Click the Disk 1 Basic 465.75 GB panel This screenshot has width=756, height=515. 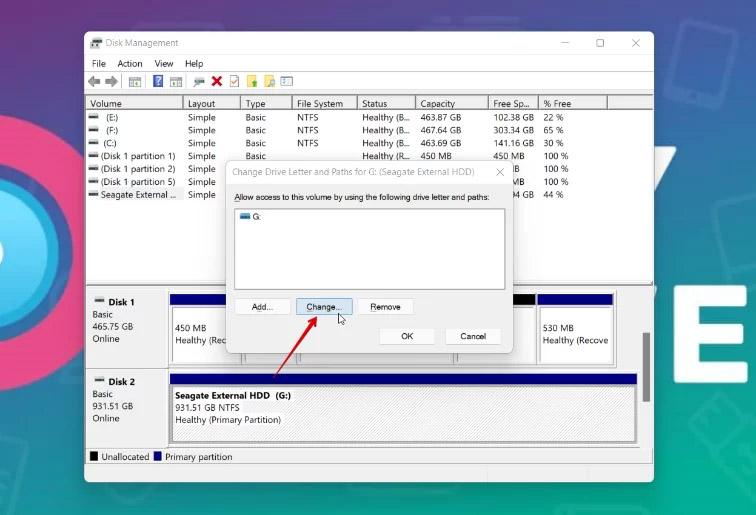126,328
